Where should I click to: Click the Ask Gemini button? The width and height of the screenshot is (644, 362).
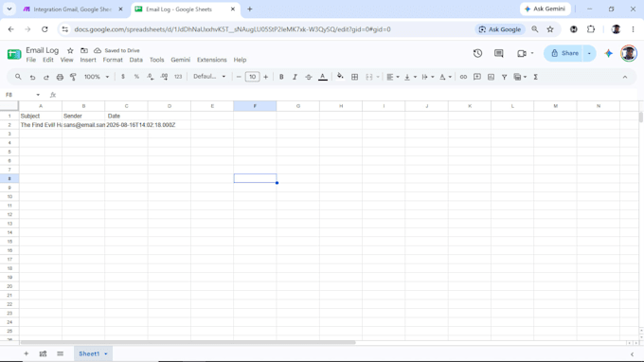[545, 9]
